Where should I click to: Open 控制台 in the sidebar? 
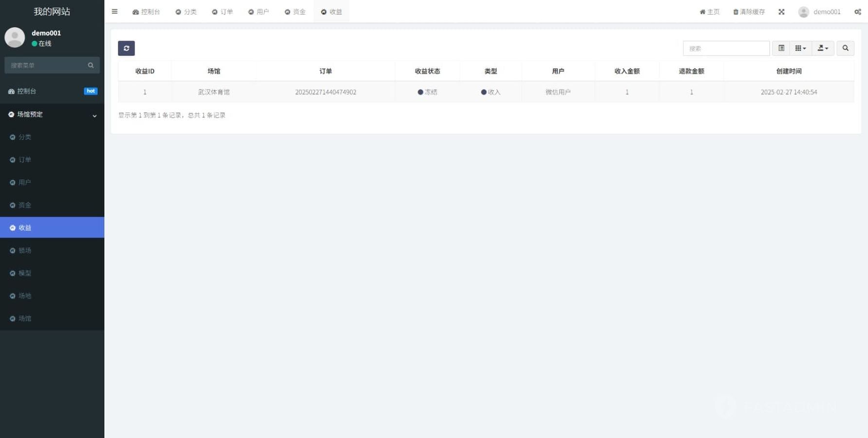[x=27, y=91]
